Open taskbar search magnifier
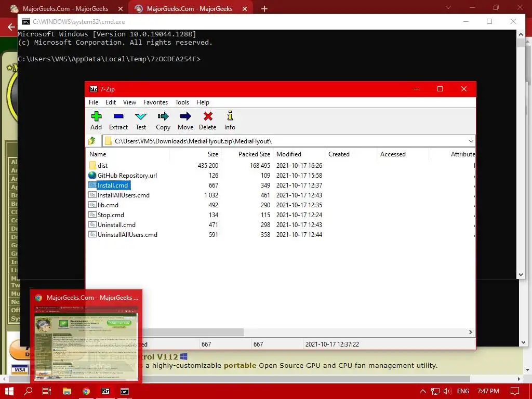The height and width of the screenshot is (399, 532). pos(28,391)
